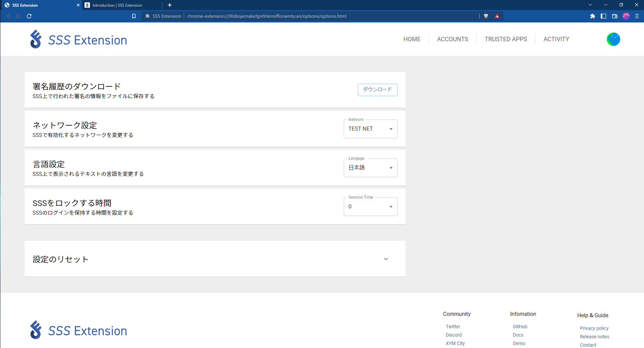Toggle the browser sidebar panel icon

603,16
